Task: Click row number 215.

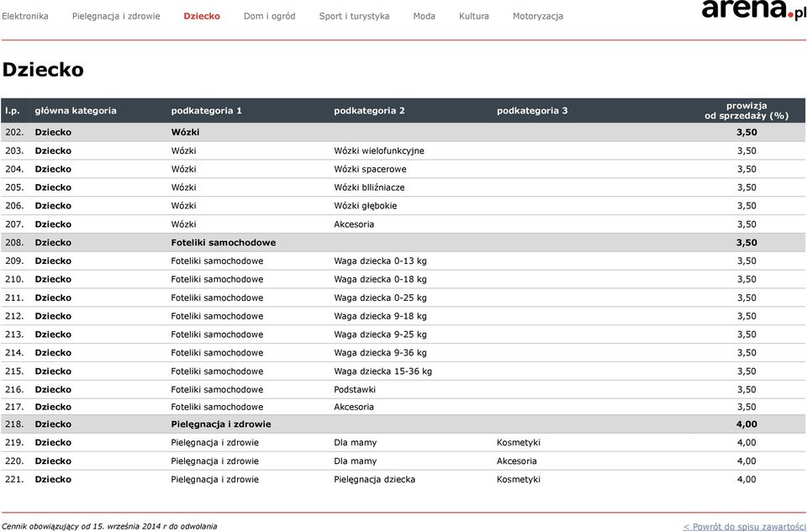Action: (x=14, y=371)
